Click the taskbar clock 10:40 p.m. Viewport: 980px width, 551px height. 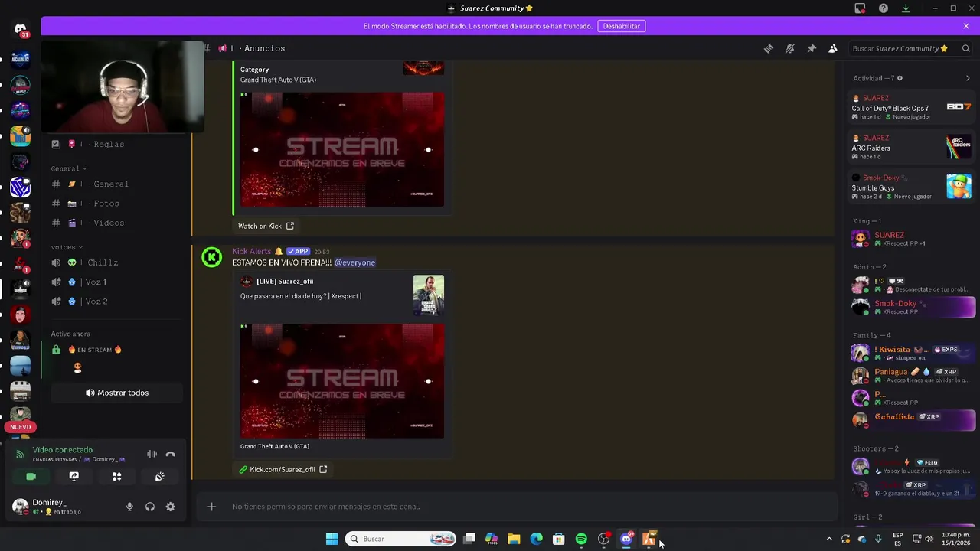(956, 539)
